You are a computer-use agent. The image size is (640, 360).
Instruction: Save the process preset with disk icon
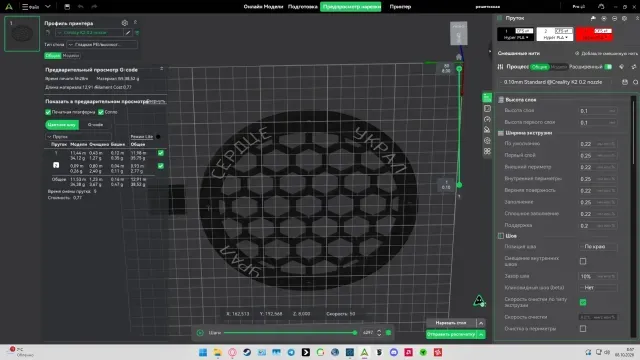pos(624,82)
